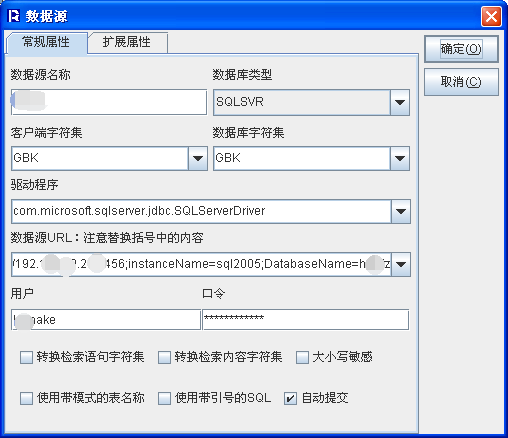
Task: Open the 数据库类型 SQLSVR dropdown
Action: click(400, 102)
